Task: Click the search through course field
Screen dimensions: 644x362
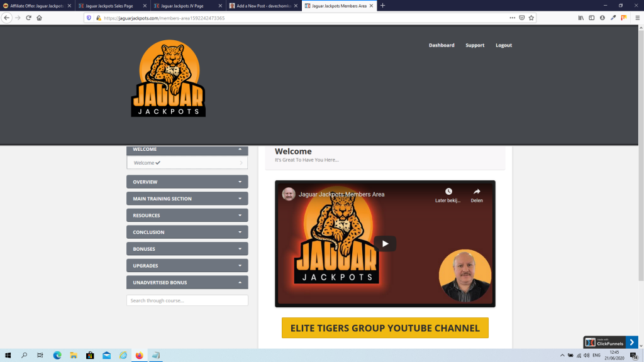Action: (187, 300)
